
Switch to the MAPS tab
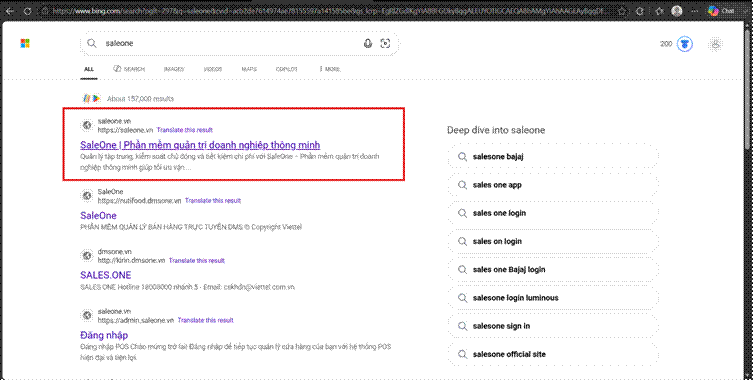coord(249,69)
